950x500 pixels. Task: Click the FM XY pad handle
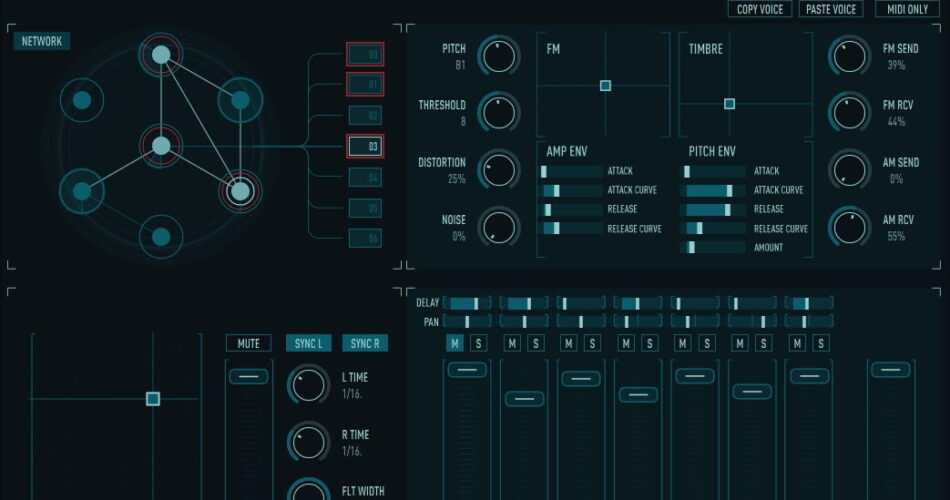click(605, 86)
